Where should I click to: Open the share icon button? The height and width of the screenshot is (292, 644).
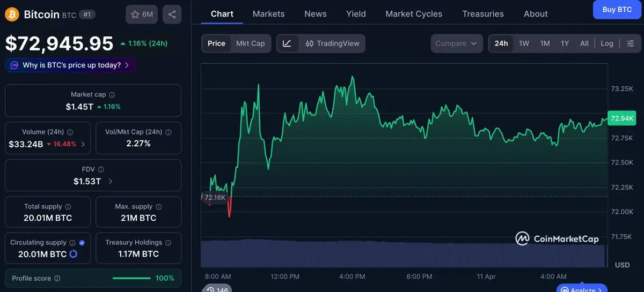(172, 14)
